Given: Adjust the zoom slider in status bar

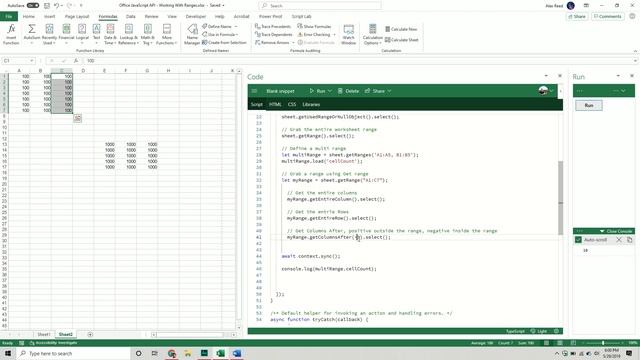Looking at the screenshot, I should pyautogui.click(x=602, y=343).
